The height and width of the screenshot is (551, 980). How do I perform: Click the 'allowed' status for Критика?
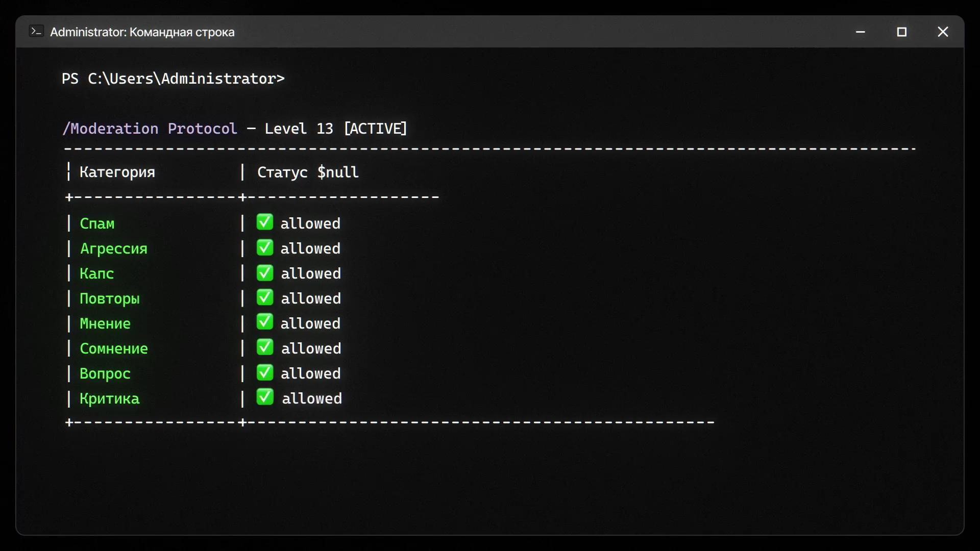pyautogui.click(x=312, y=398)
